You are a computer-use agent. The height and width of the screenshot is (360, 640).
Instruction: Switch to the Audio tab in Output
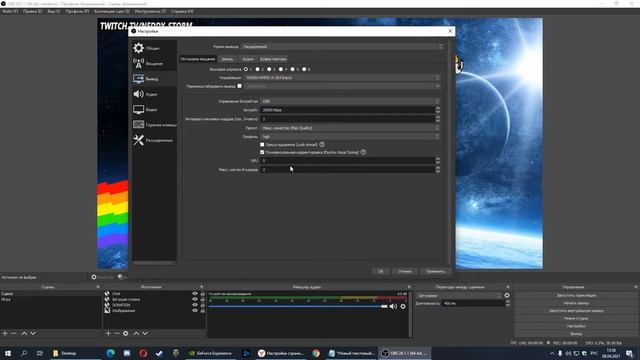tap(248, 59)
